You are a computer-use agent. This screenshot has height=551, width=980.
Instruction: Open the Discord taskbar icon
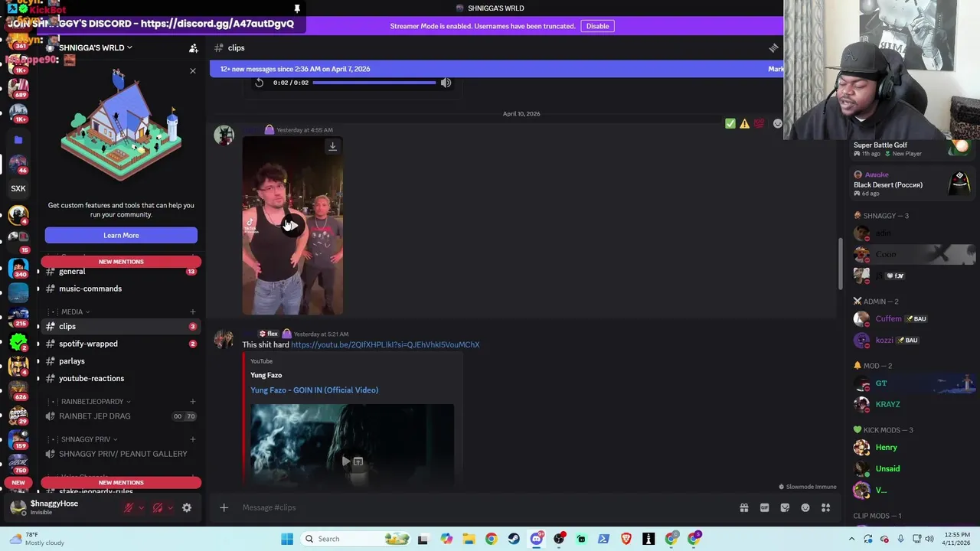(x=537, y=539)
